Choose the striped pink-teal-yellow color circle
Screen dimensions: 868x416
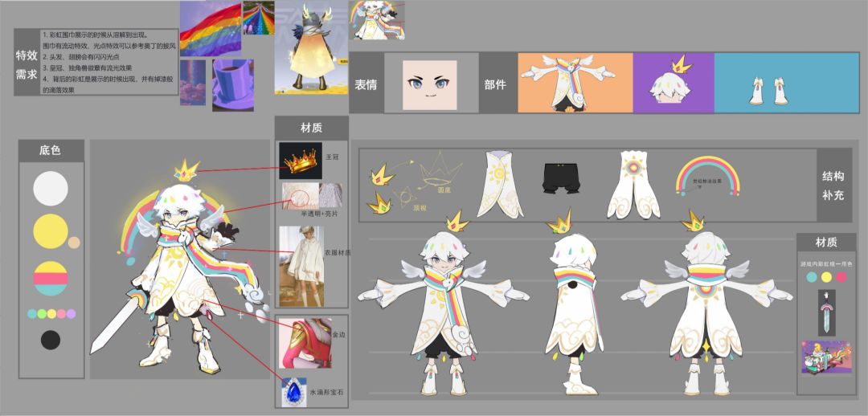tap(51, 278)
